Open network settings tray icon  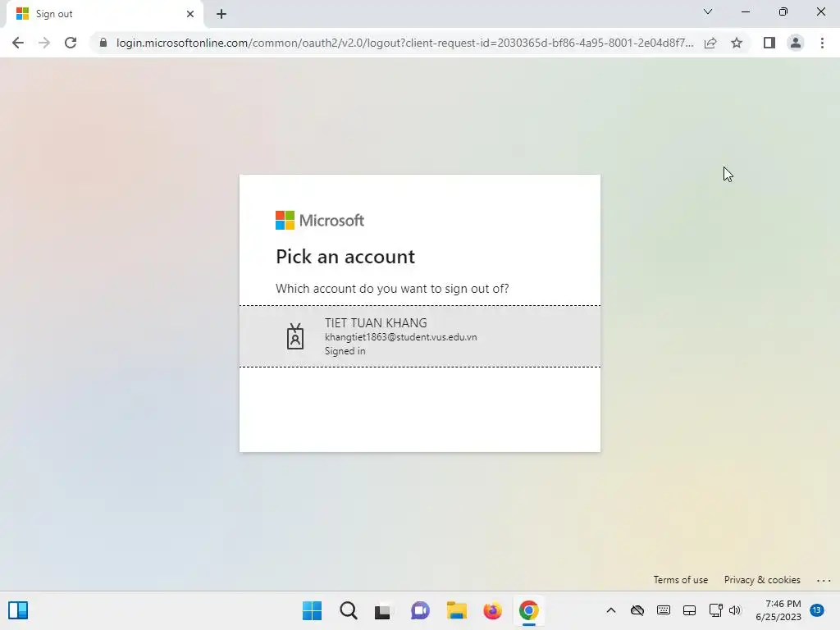click(x=715, y=610)
